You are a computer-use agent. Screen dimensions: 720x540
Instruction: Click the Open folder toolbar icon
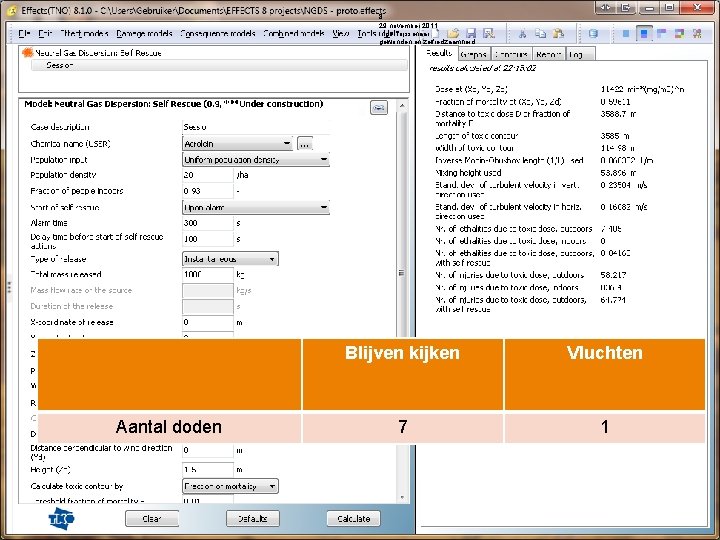tap(453, 34)
